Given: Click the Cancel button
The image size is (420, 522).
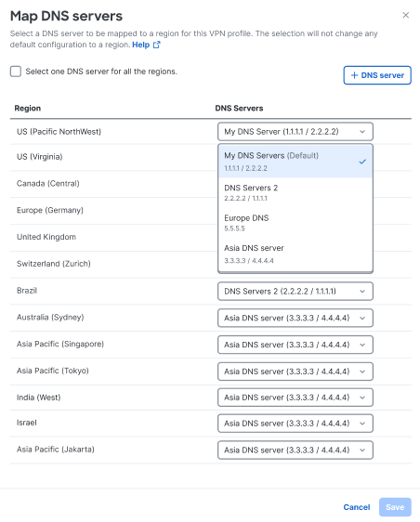Looking at the screenshot, I should 357,507.
